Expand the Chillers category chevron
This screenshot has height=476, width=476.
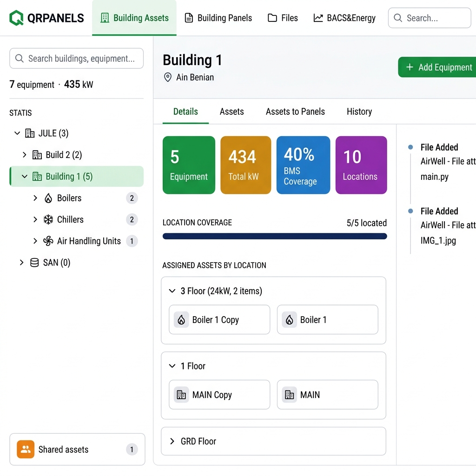35,219
